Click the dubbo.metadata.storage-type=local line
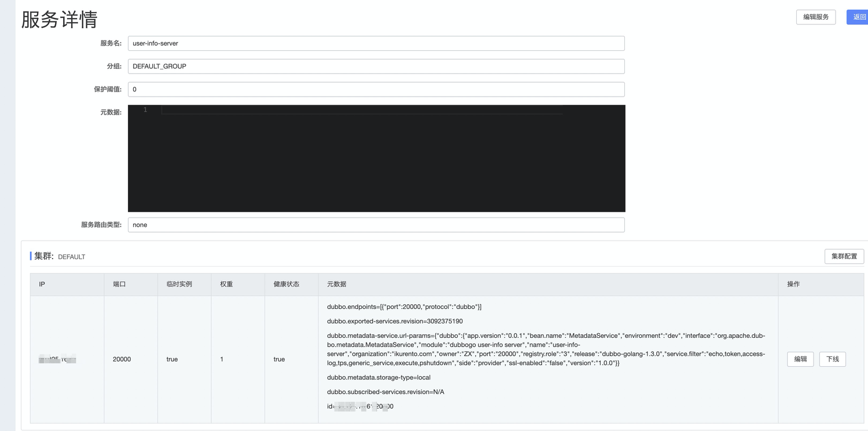Screen dimensions: 868x431 tap(378, 378)
